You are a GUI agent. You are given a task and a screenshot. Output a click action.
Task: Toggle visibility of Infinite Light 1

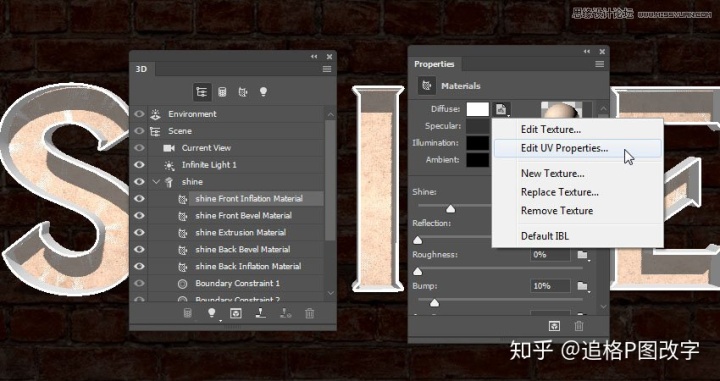(x=139, y=165)
